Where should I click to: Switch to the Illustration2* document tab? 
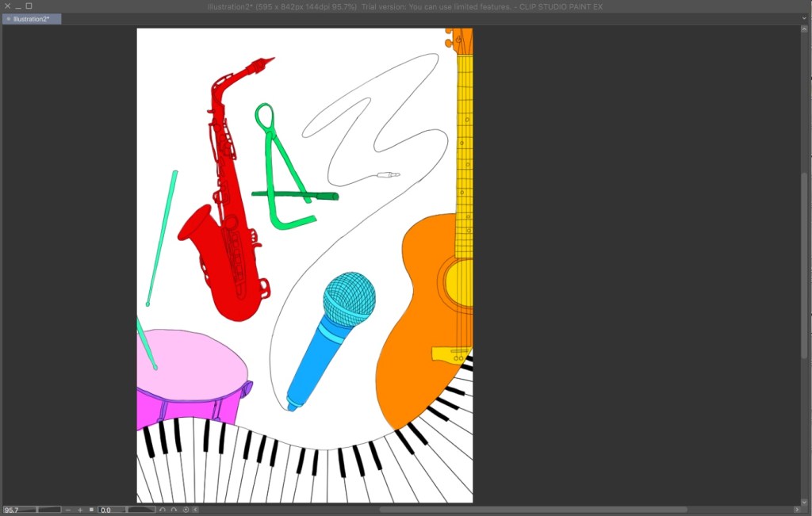coord(32,19)
